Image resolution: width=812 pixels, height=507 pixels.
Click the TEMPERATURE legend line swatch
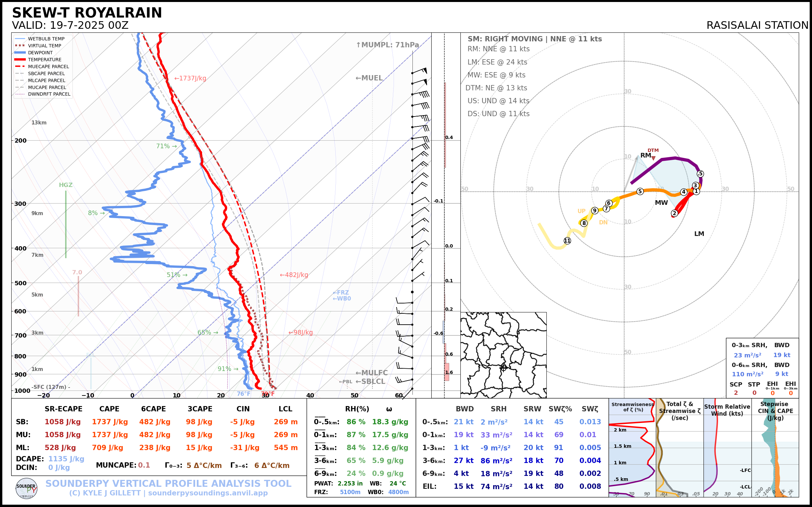click(x=20, y=60)
